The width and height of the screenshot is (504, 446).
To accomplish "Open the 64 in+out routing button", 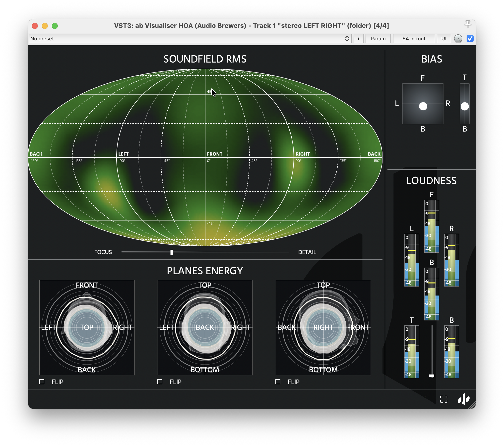I will coord(414,39).
